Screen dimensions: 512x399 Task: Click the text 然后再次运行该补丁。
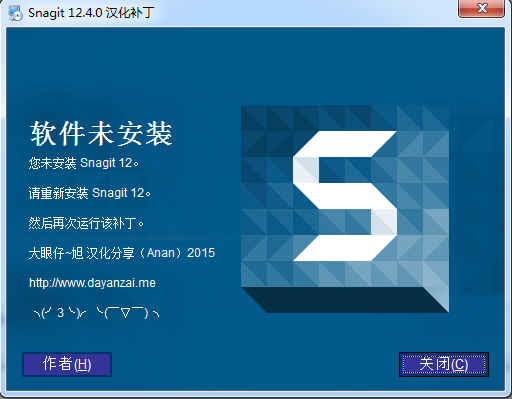86,223
